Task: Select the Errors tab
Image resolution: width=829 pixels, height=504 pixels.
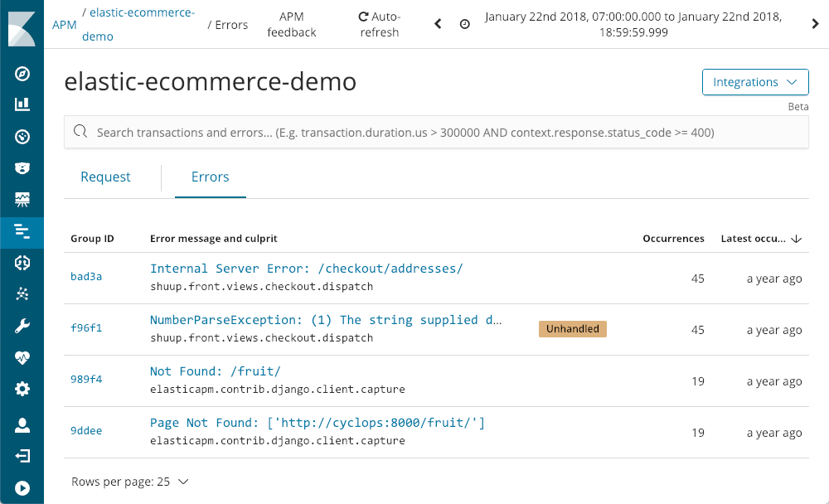Action: [210, 177]
